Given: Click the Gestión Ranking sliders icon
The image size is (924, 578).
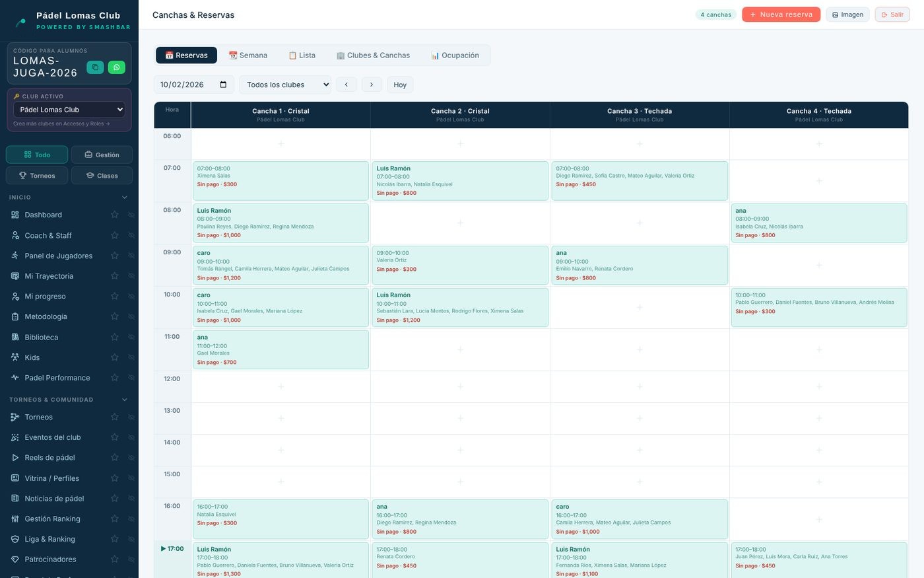Looking at the screenshot, I should pos(15,519).
